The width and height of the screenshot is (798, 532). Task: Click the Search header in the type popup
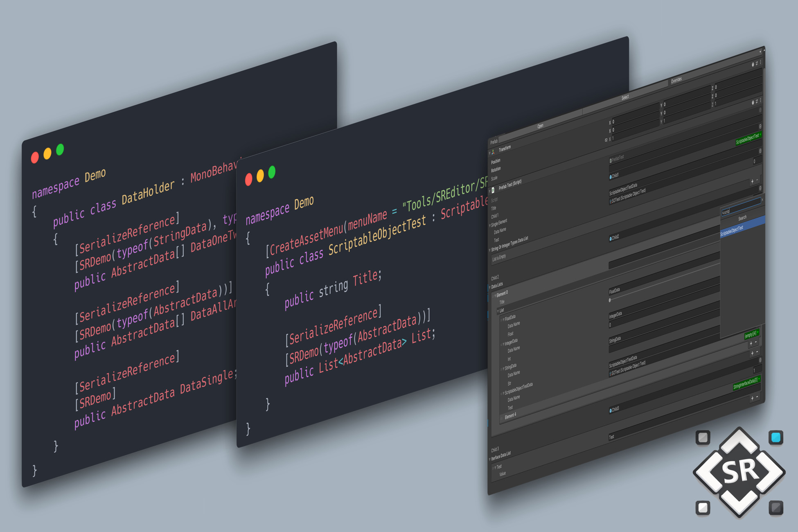[x=742, y=218]
